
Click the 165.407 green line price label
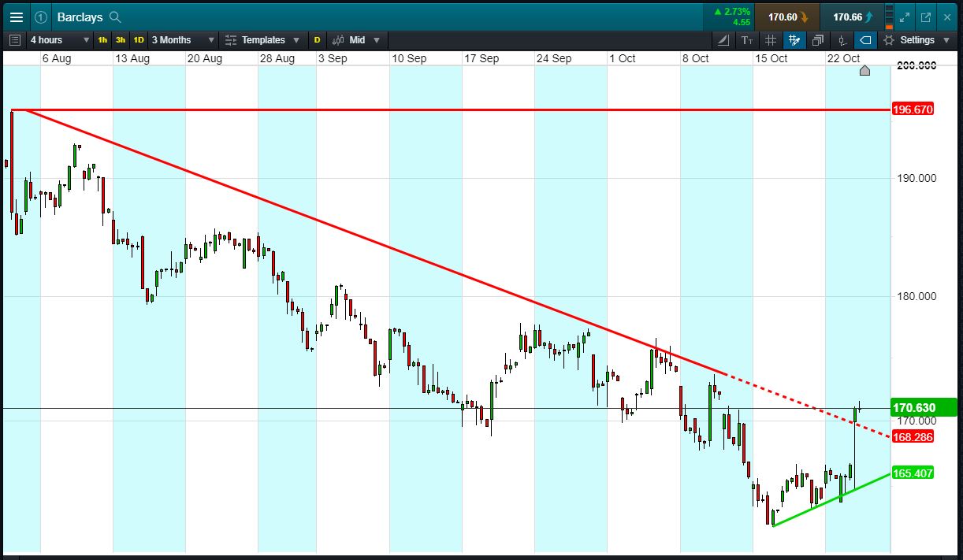point(913,473)
